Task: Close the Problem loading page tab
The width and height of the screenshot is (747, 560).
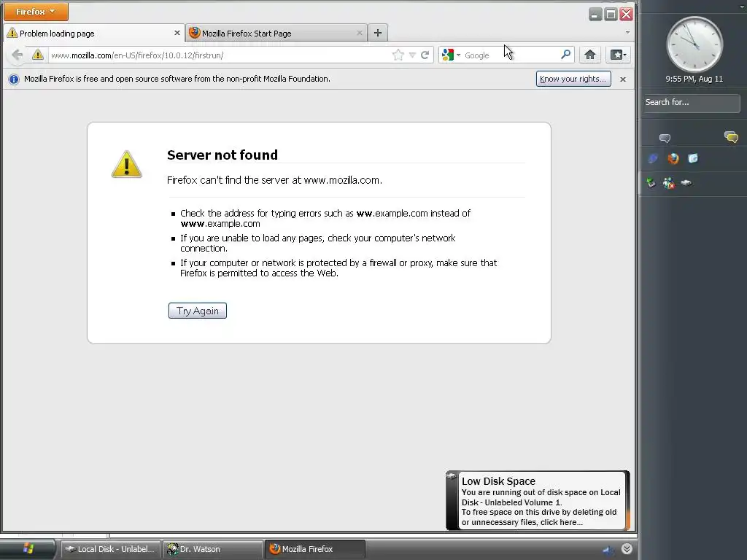Action: 177,33
